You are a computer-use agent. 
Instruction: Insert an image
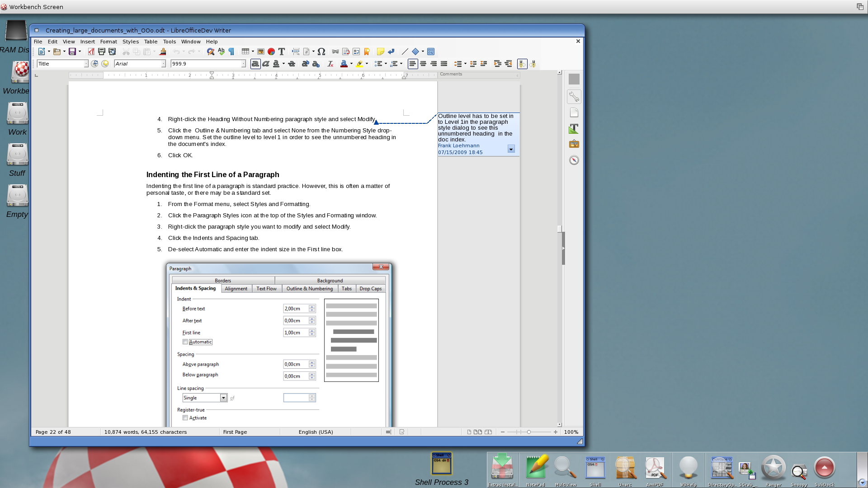(x=261, y=52)
